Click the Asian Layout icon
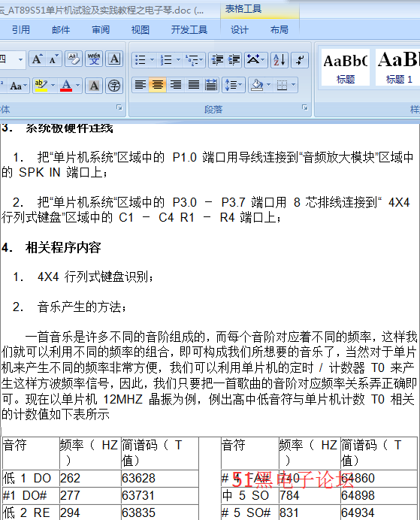Image resolution: width=420 pixels, height=520 pixels. coord(253,60)
